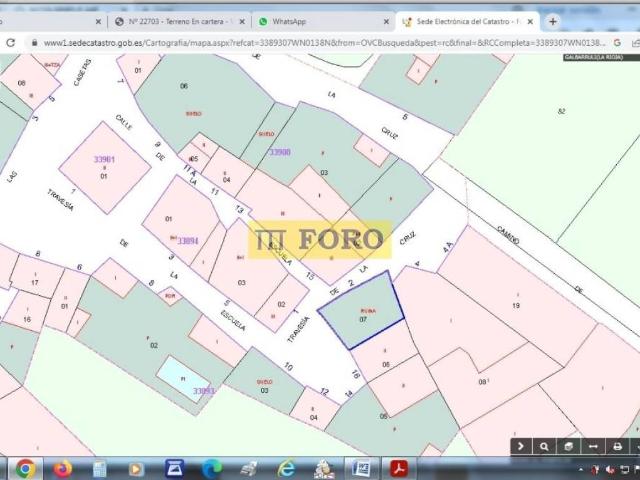Reload the page in the browser
Viewport: 640px width, 480px height.
11,42
